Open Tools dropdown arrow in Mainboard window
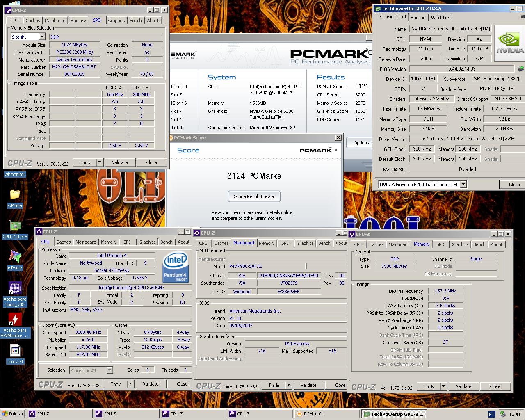 (x=288, y=385)
